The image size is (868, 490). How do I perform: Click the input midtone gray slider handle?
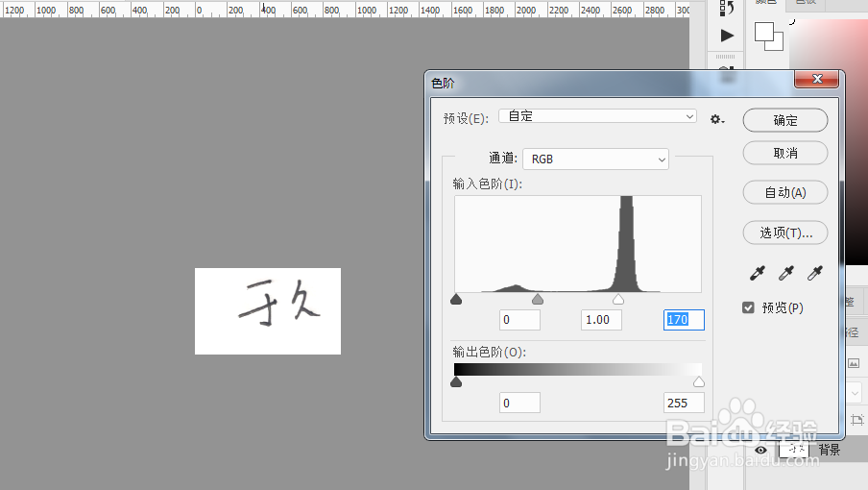pyautogui.click(x=538, y=300)
